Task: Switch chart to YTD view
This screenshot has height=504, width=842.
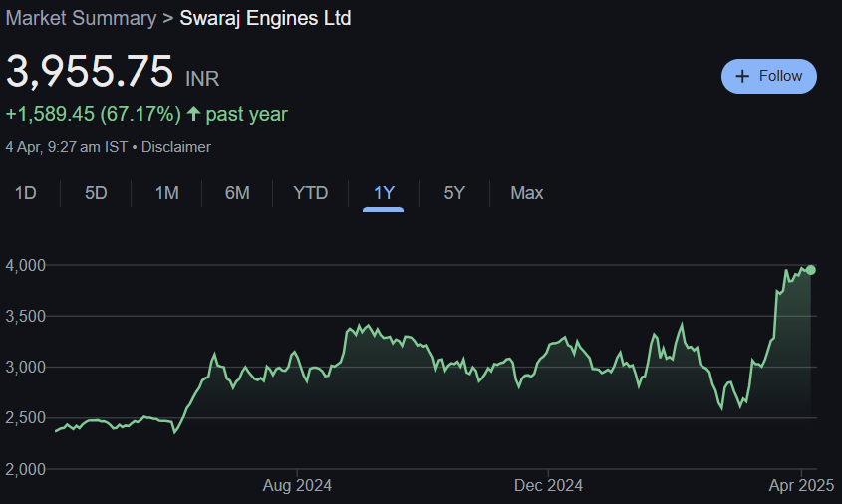Action: click(x=310, y=193)
